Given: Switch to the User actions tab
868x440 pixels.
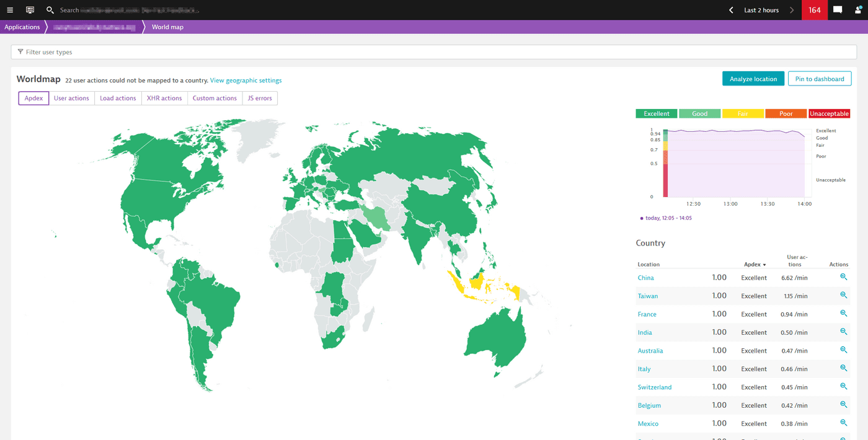Looking at the screenshot, I should [x=71, y=98].
